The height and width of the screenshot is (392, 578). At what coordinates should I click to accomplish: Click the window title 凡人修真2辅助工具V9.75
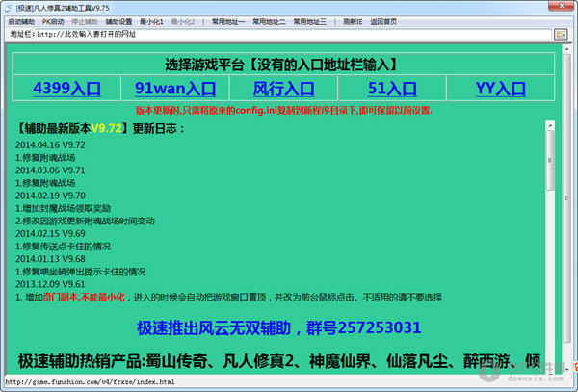(63, 8)
